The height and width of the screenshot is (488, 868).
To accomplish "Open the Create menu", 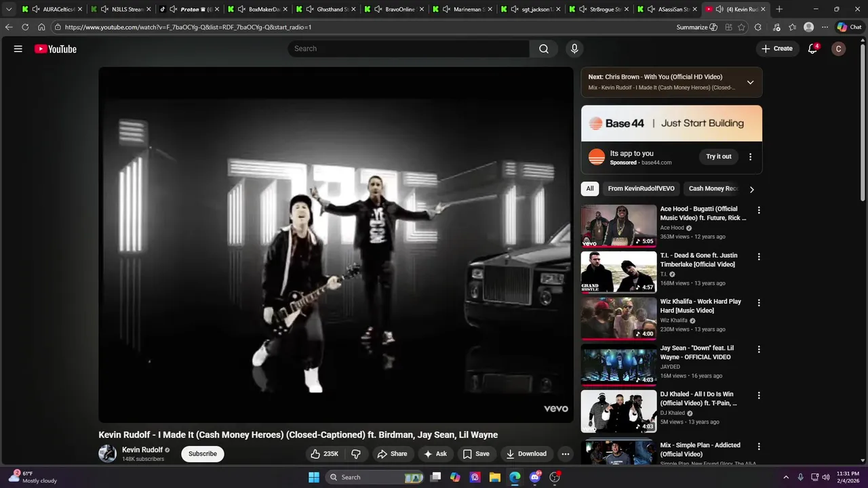I will 777,49.
